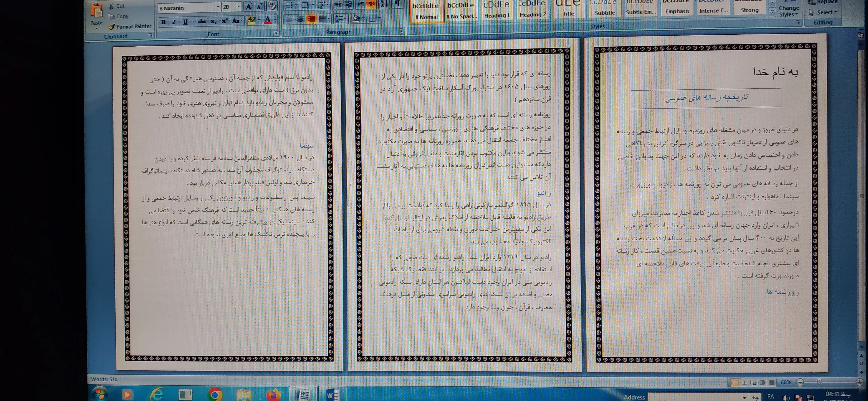The height and width of the screenshot is (401, 868).
Task: Expand the Font dialog launcher
Action: [x=276, y=33]
